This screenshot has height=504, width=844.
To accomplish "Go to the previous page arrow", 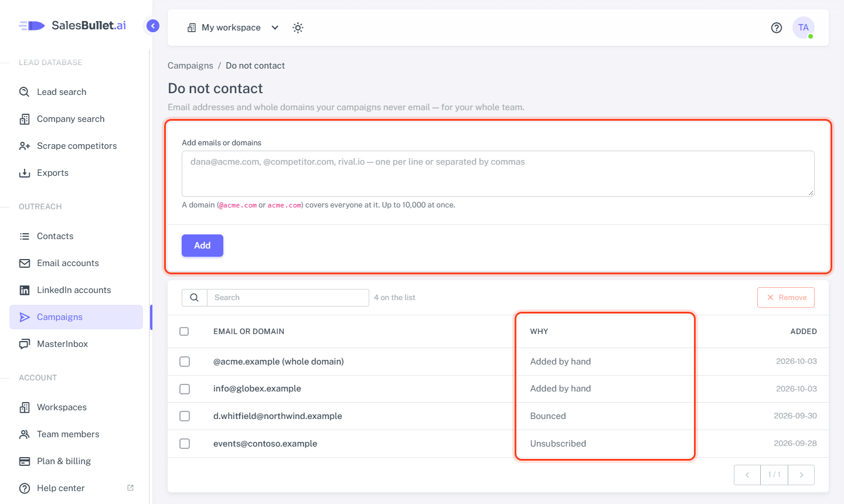I will 747,475.
